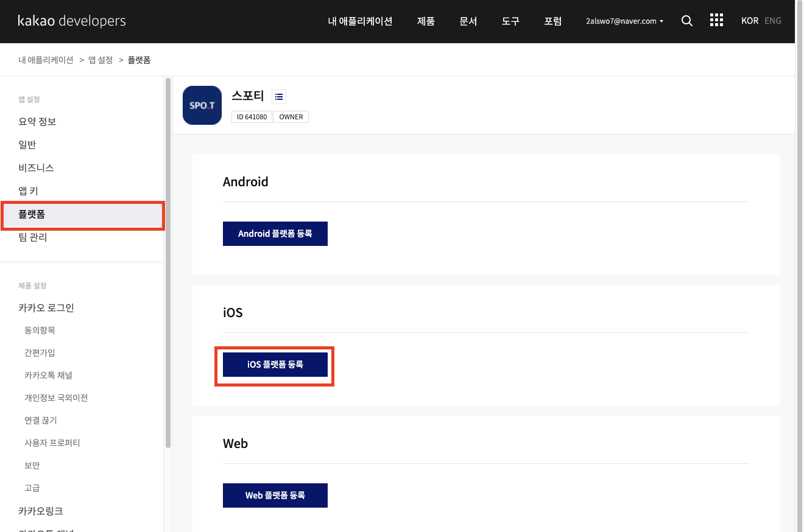The height and width of the screenshot is (532, 804).
Task: Expand the 2alswo7@naver.com account dropdown
Action: coord(624,21)
